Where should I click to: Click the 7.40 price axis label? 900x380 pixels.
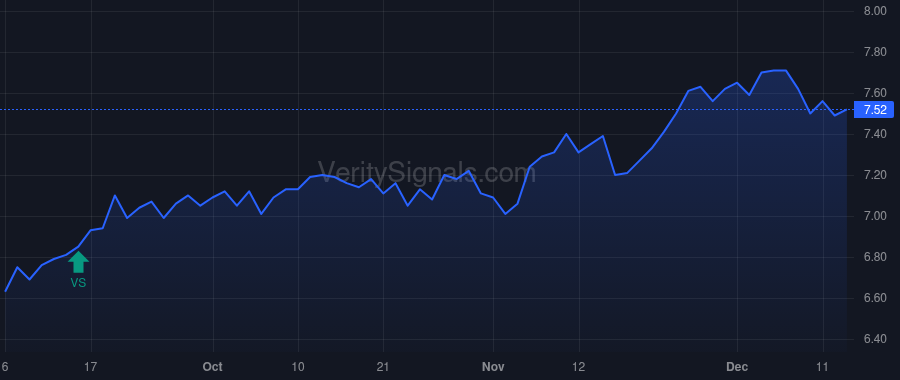875,134
